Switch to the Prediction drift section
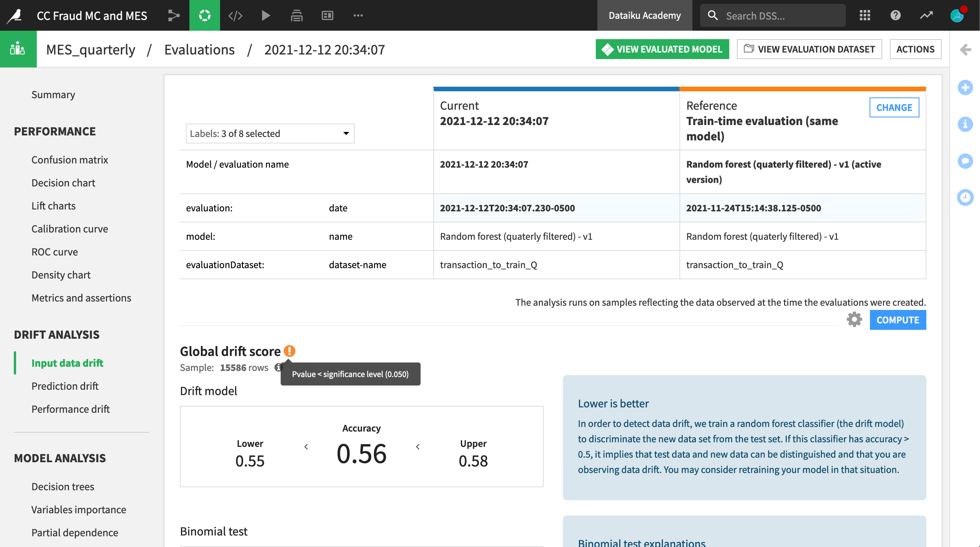 (x=65, y=386)
